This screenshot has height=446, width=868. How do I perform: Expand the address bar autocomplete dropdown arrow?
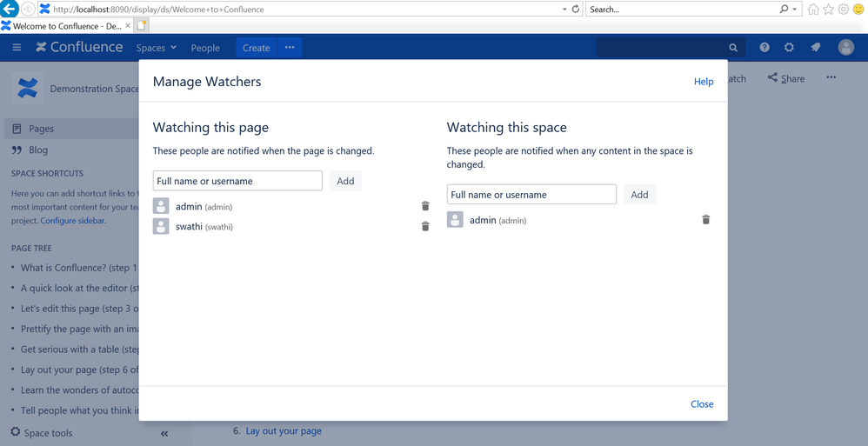click(564, 9)
